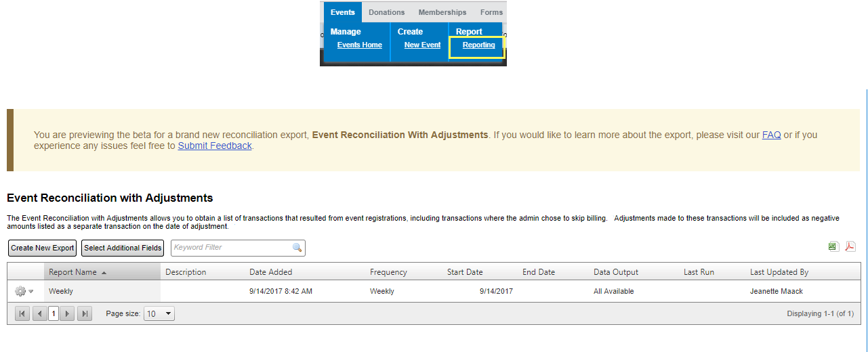Select page 1 in the pager
Image resolution: width=868 pixels, height=352 pixels.
click(54, 314)
